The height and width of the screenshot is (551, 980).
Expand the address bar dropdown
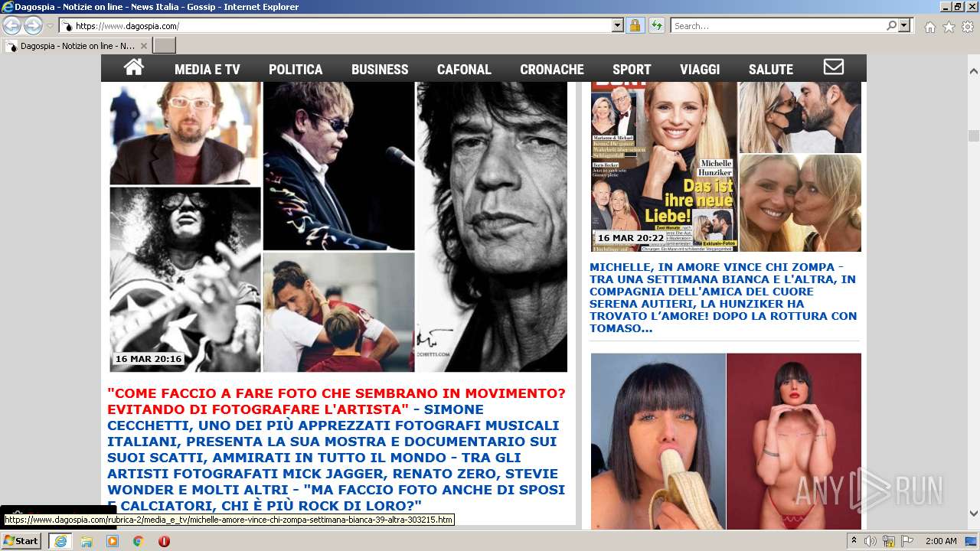tap(618, 25)
